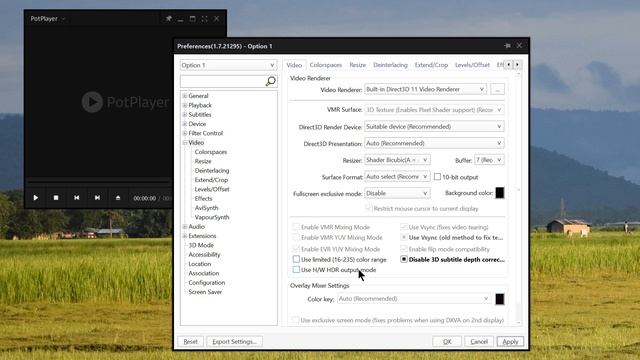Open the Color key dropdown
The height and width of the screenshot is (360, 640).
pyautogui.click(x=414, y=299)
